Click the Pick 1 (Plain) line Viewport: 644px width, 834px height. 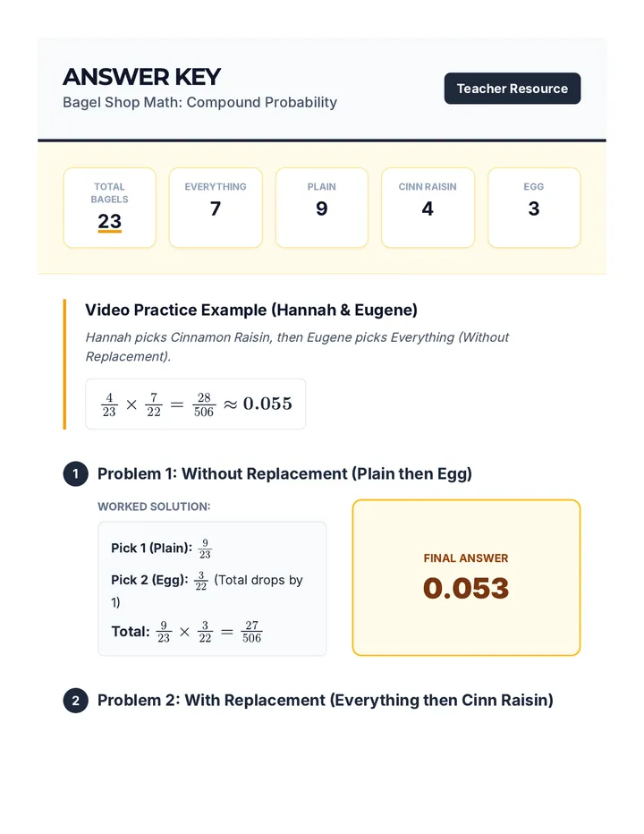pyautogui.click(x=162, y=549)
